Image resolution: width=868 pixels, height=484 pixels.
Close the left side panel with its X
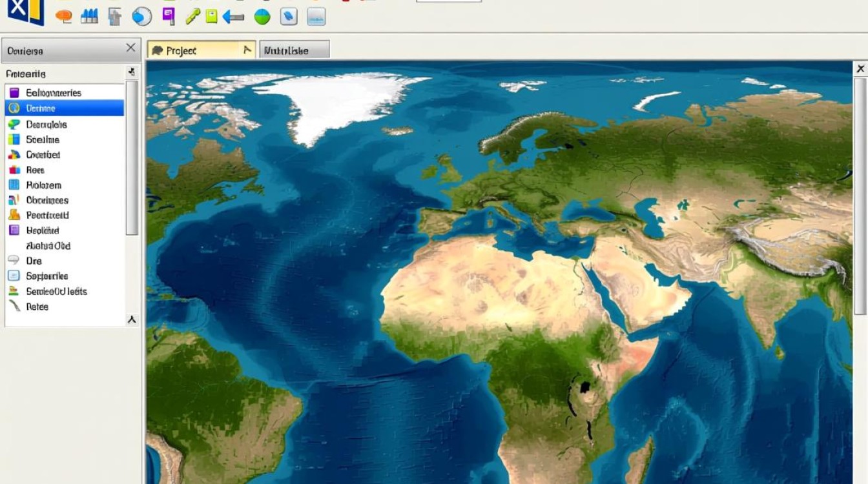coord(130,48)
